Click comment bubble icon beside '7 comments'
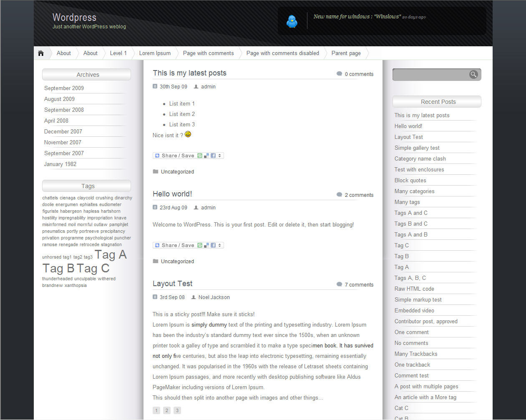This screenshot has width=526, height=420. pyautogui.click(x=339, y=284)
